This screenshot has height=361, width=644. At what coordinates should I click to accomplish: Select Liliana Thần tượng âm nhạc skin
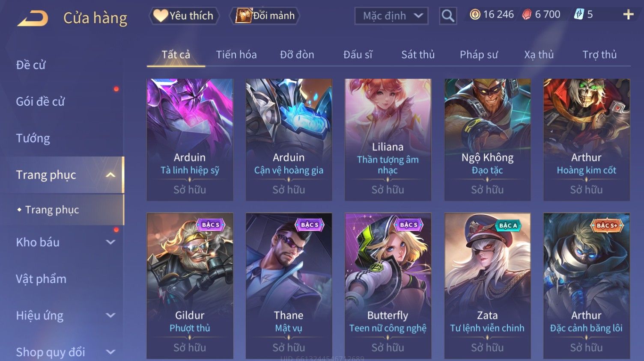(x=388, y=139)
